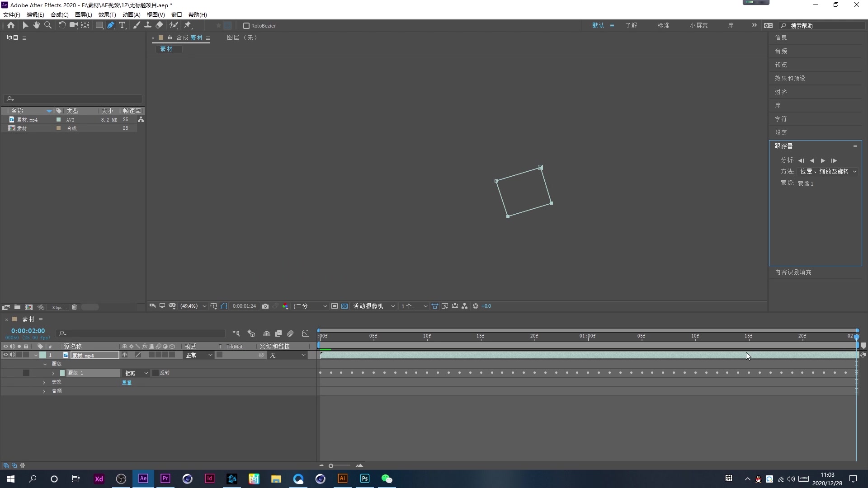Open the show channel color icon

285,306
